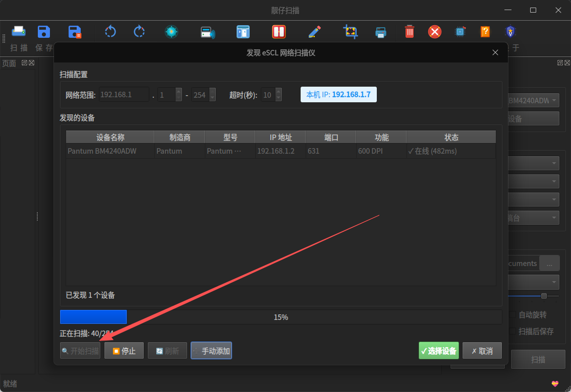Click the blue chip toolbar icon
571x392 pixels.
point(461,32)
